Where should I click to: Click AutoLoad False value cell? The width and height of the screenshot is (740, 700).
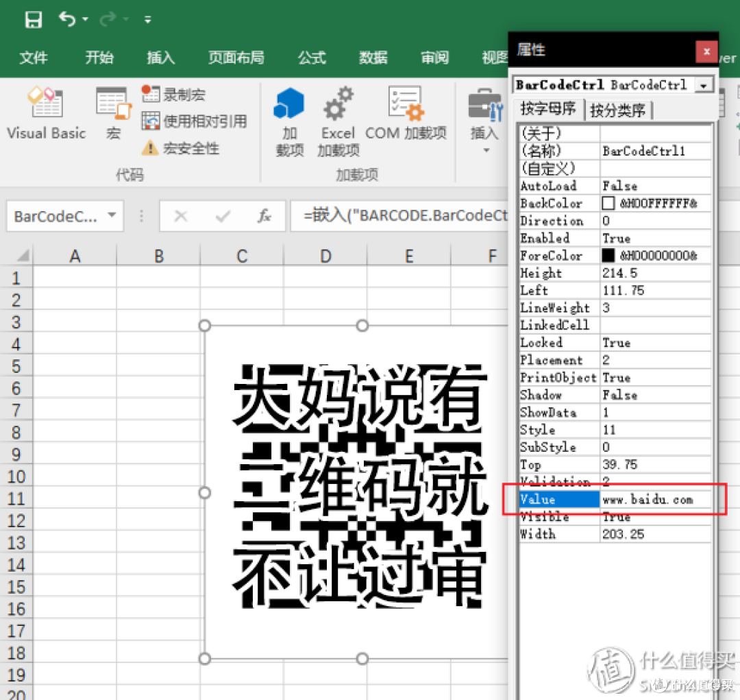pos(656,186)
